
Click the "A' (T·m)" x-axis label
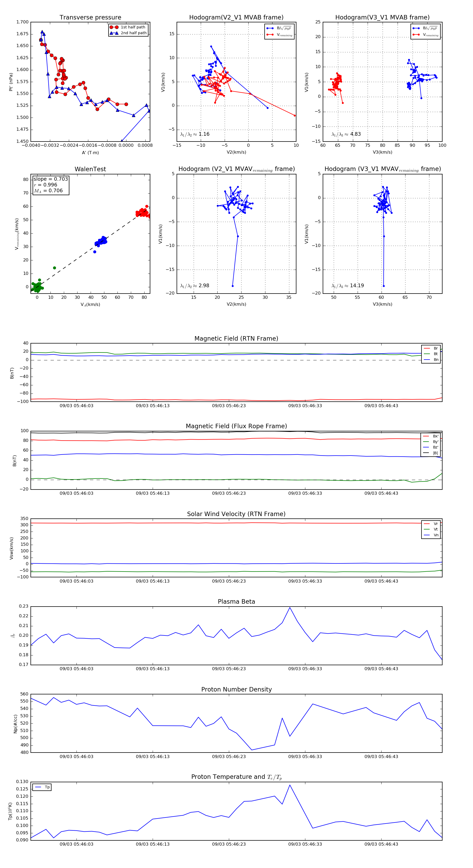tap(90, 153)
